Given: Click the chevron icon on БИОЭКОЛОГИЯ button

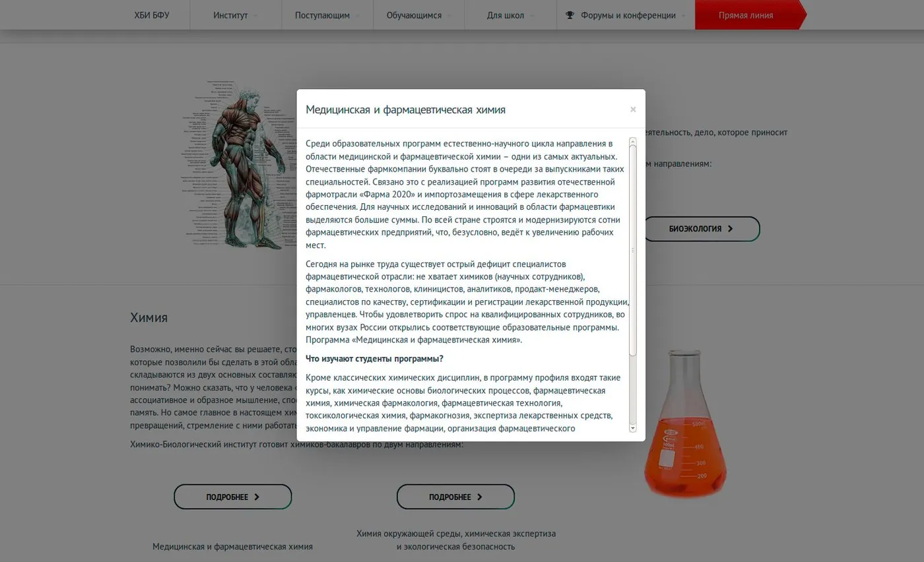Looking at the screenshot, I should [730, 229].
